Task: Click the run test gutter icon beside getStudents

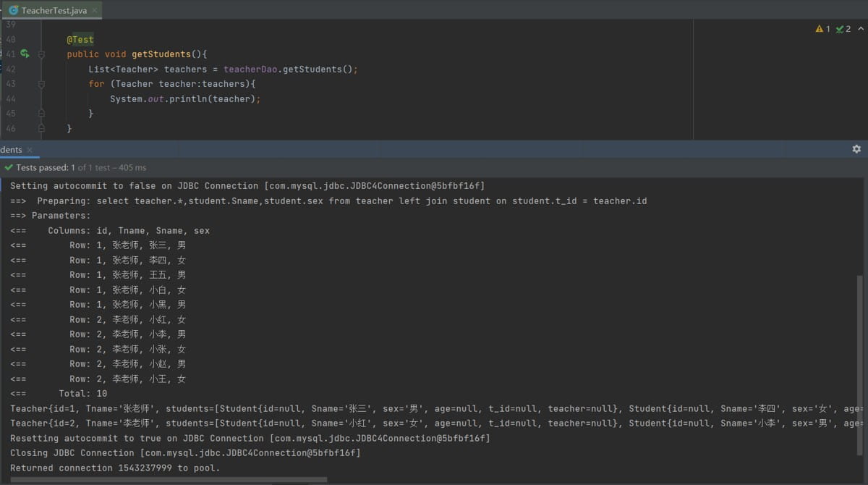Action: (25, 54)
